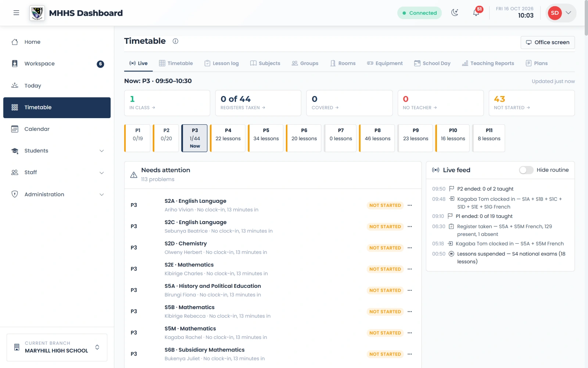Switch to the Subjects tab
This screenshot has height=368, width=588.
pos(265,63)
